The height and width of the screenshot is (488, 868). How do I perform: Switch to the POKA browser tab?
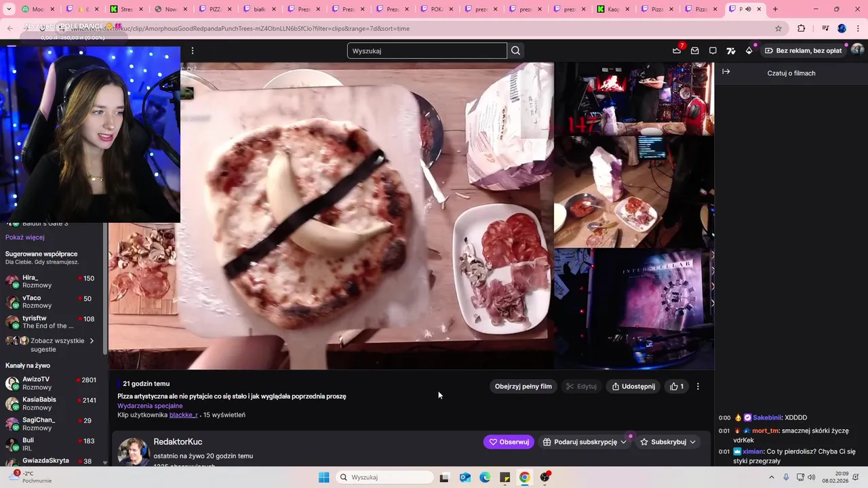(436, 9)
